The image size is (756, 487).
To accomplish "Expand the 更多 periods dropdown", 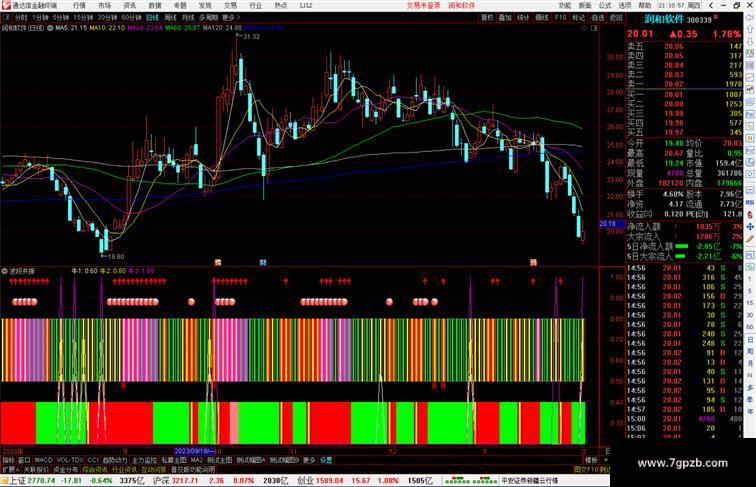I will coord(230,17).
